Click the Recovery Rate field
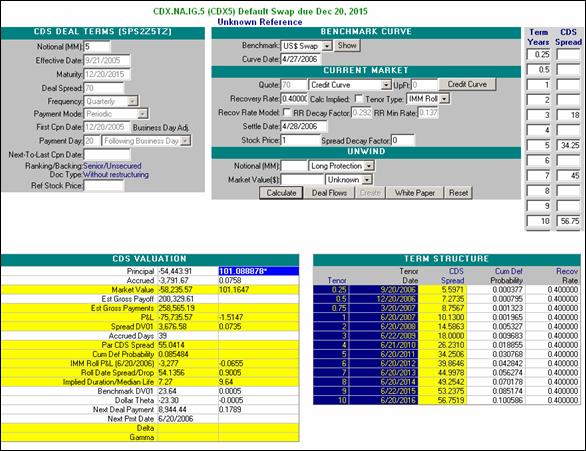 [294, 99]
